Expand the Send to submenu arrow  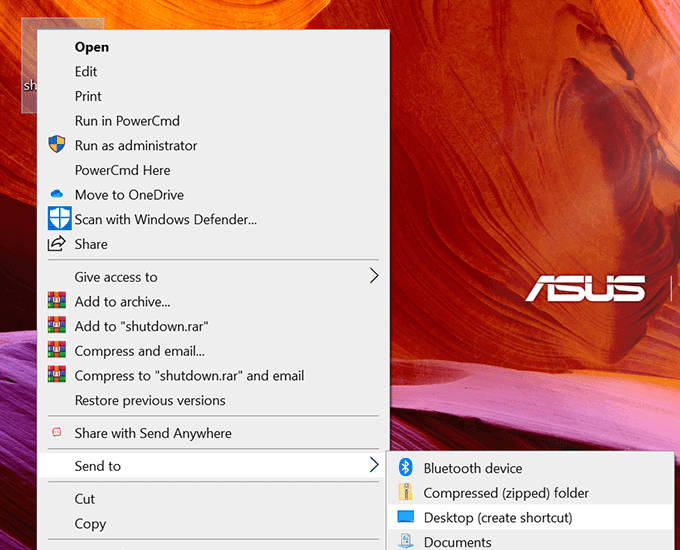[x=374, y=465]
